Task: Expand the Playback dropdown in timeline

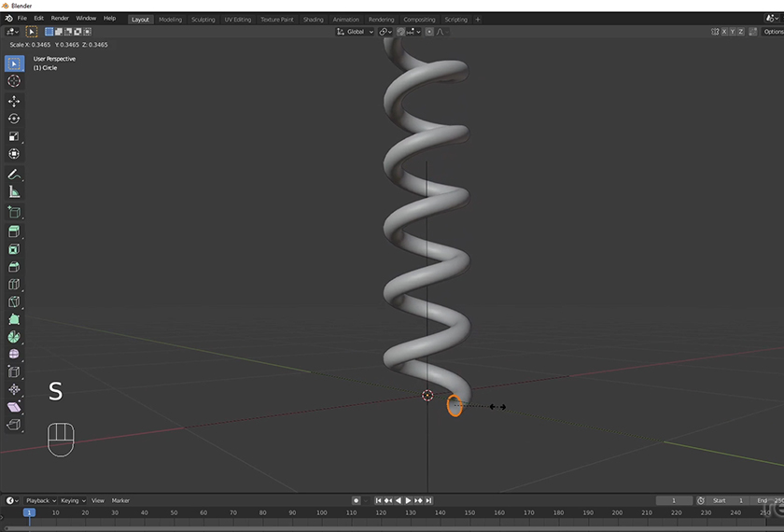Action: (x=40, y=501)
